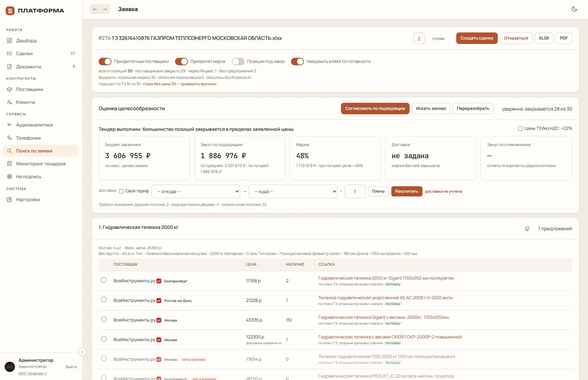Export the request as PDF
This screenshot has height=380, width=588.
click(x=564, y=38)
